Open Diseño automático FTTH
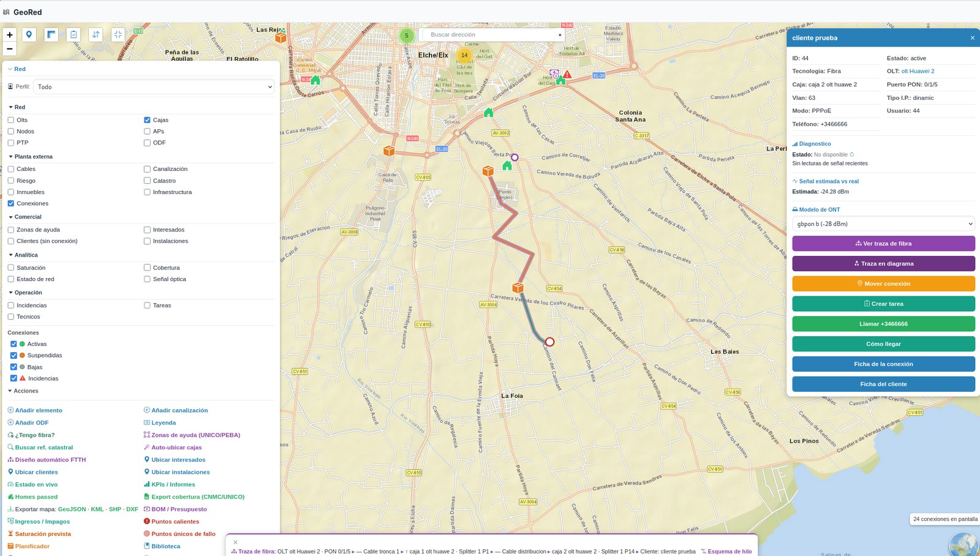The width and height of the screenshot is (980, 556). (x=47, y=460)
